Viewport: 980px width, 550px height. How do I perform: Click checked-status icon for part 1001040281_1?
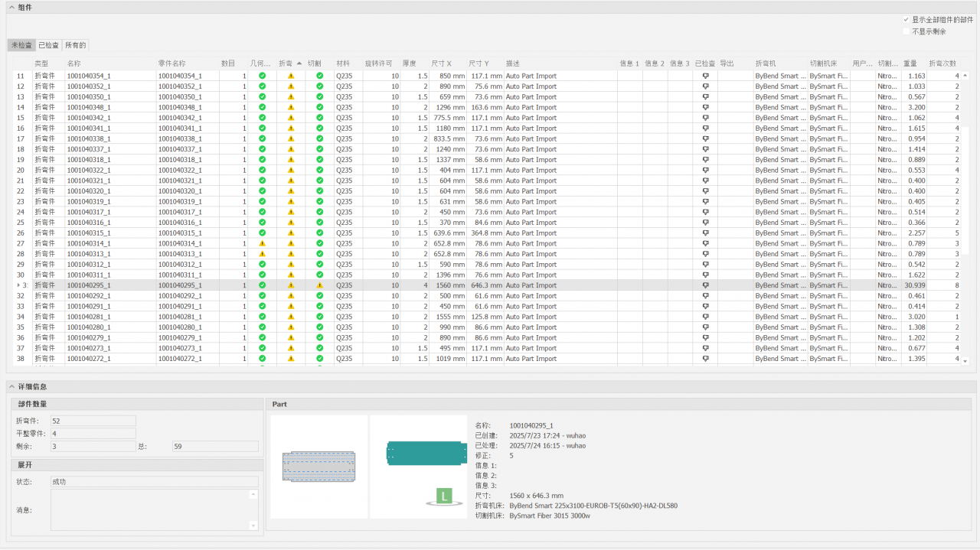(x=705, y=317)
